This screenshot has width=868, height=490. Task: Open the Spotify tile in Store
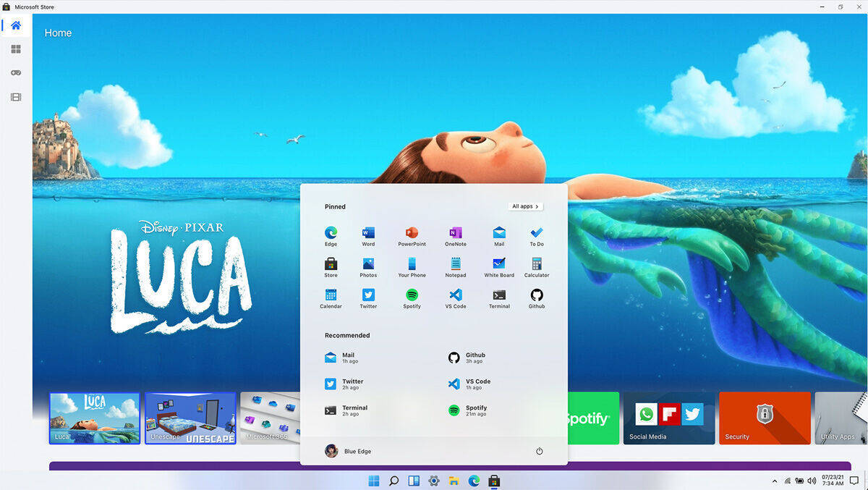click(x=593, y=418)
